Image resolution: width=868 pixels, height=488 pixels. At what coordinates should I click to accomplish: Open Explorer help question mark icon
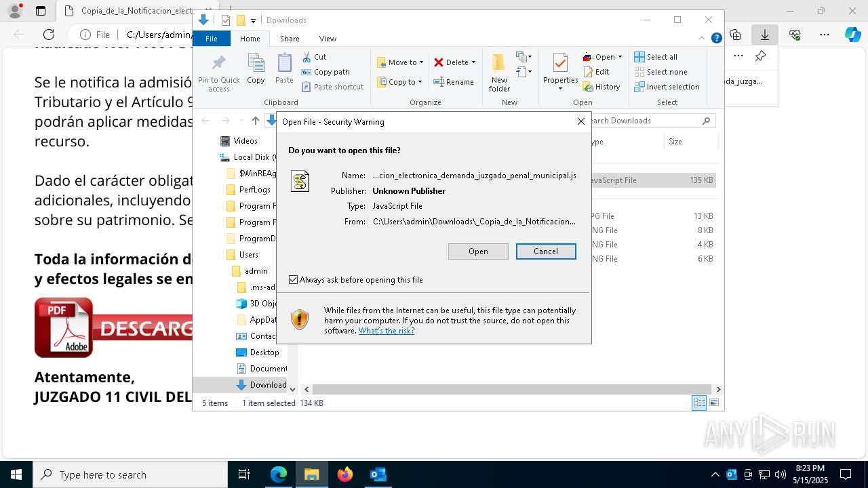click(x=716, y=39)
